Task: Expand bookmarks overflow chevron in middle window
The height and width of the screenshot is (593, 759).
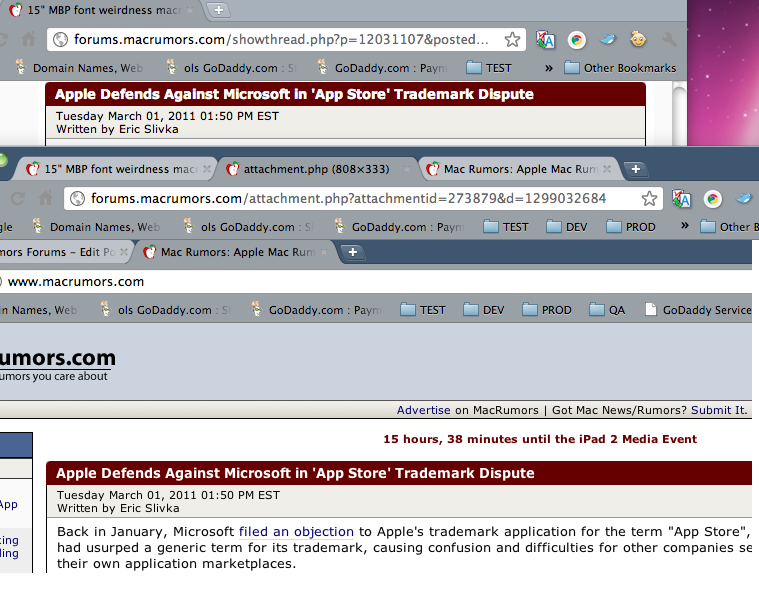Action: pyautogui.click(x=684, y=226)
